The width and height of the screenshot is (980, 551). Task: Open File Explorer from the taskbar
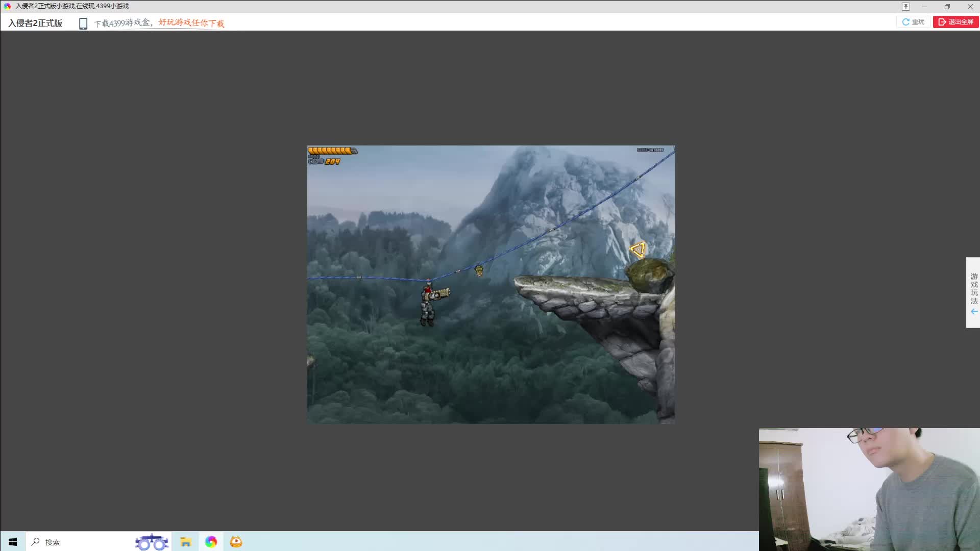pos(186,542)
